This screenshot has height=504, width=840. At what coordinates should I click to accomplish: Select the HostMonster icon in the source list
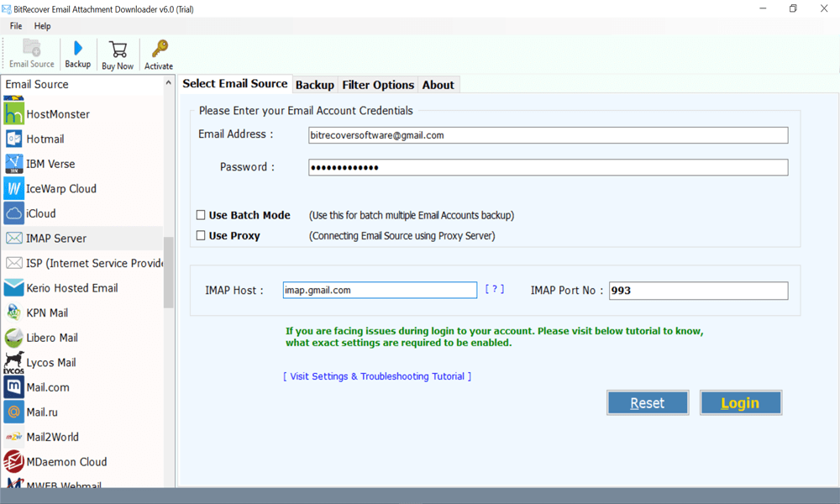[x=14, y=114]
